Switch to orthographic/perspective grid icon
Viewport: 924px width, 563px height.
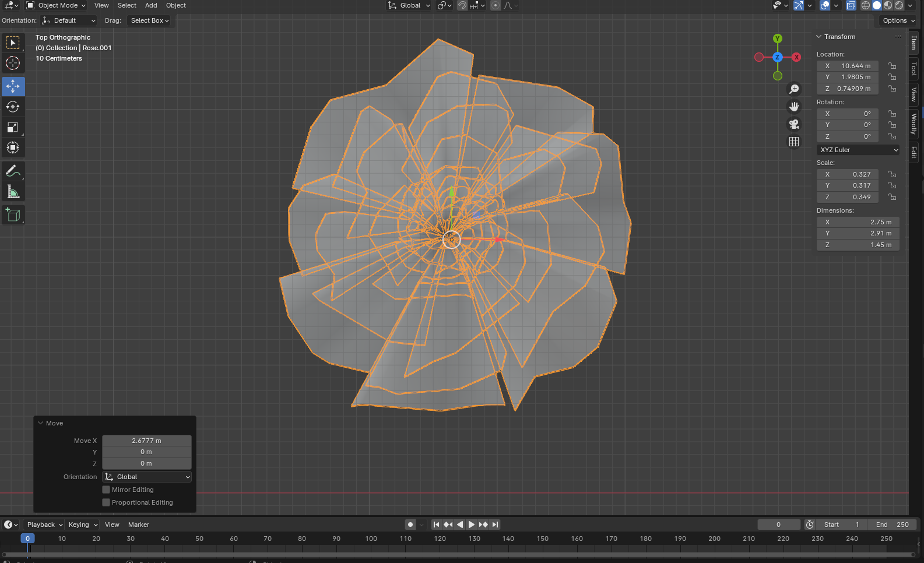794,142
